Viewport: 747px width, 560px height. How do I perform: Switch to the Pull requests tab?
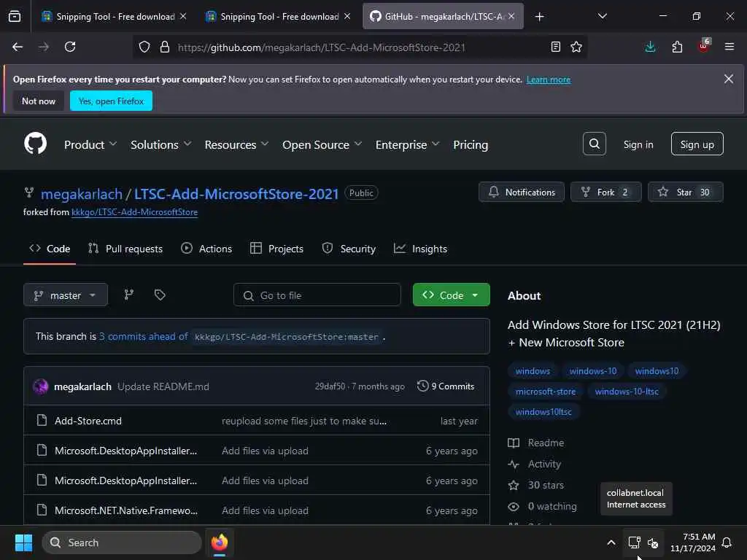click(x=125, y=249)
